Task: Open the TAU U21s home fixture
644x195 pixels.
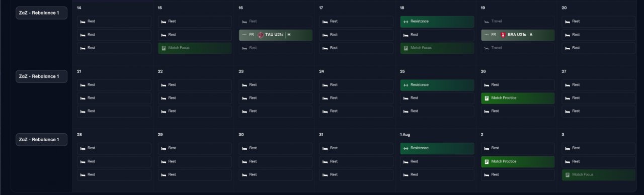Action: 276,35
